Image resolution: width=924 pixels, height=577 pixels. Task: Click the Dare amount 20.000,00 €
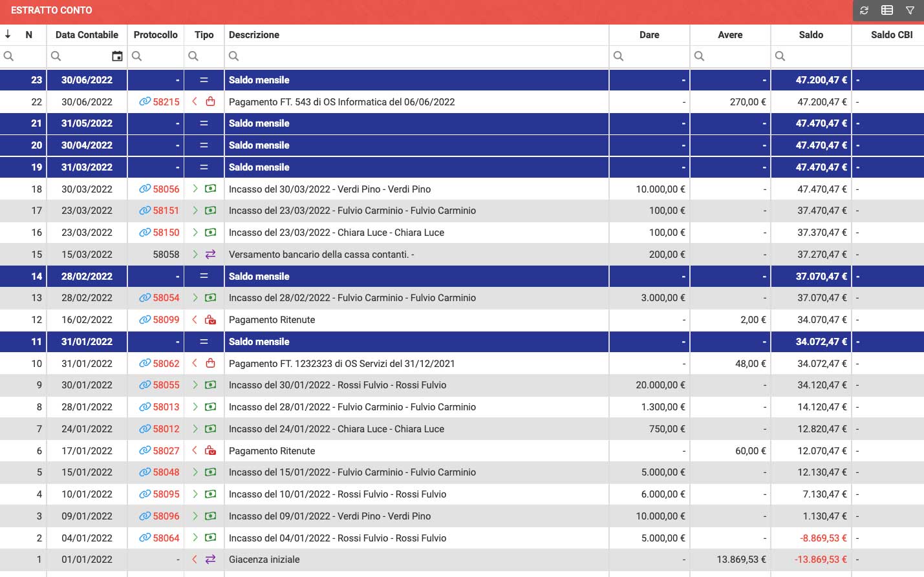tap(660, 385)
